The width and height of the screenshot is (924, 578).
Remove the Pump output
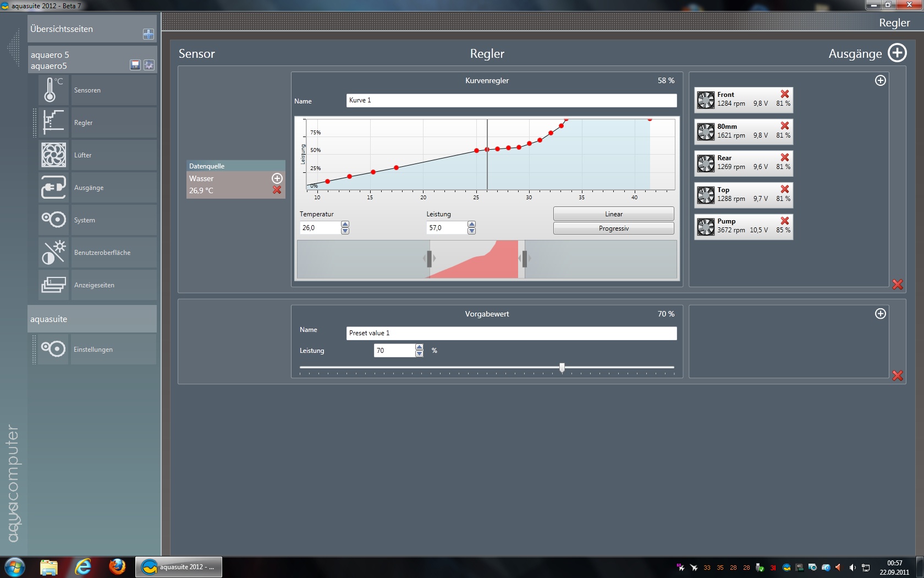click(785, 221)
